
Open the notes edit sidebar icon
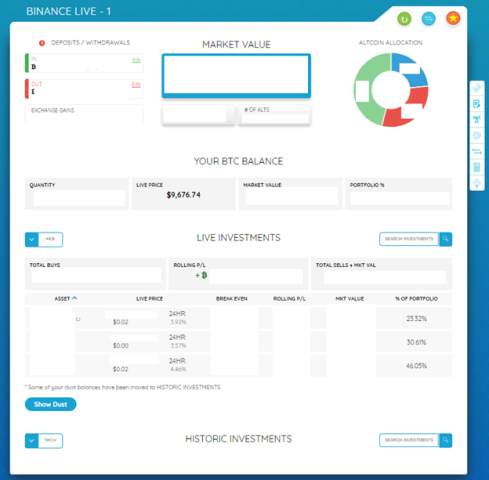tap(477, 104)
